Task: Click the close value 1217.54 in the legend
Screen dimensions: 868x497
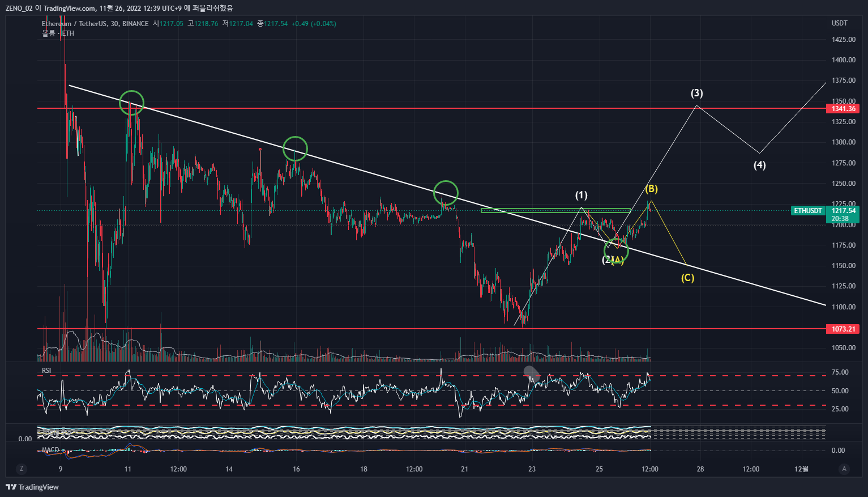Action: point(276,24)
